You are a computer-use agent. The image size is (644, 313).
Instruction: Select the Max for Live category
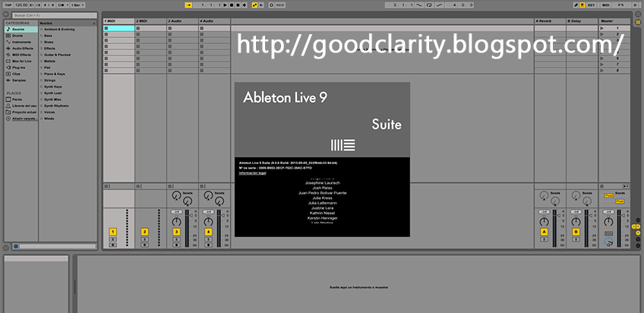(x=21, y=62)
